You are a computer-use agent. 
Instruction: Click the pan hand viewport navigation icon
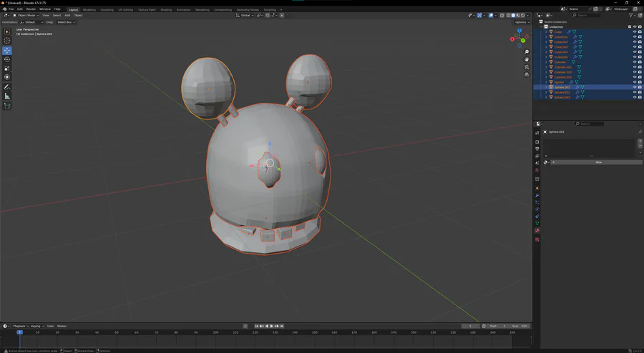[x=527, y=59]
